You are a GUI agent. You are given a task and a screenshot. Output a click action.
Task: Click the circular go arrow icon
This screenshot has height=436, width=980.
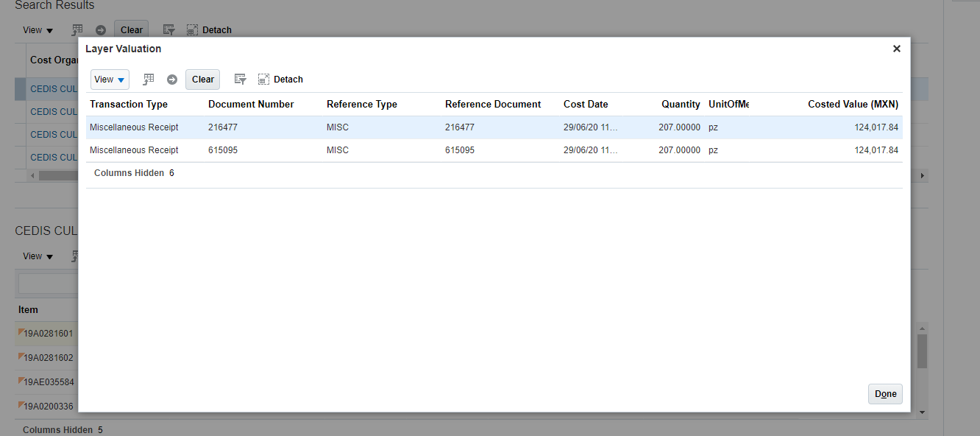coord(172,79)
